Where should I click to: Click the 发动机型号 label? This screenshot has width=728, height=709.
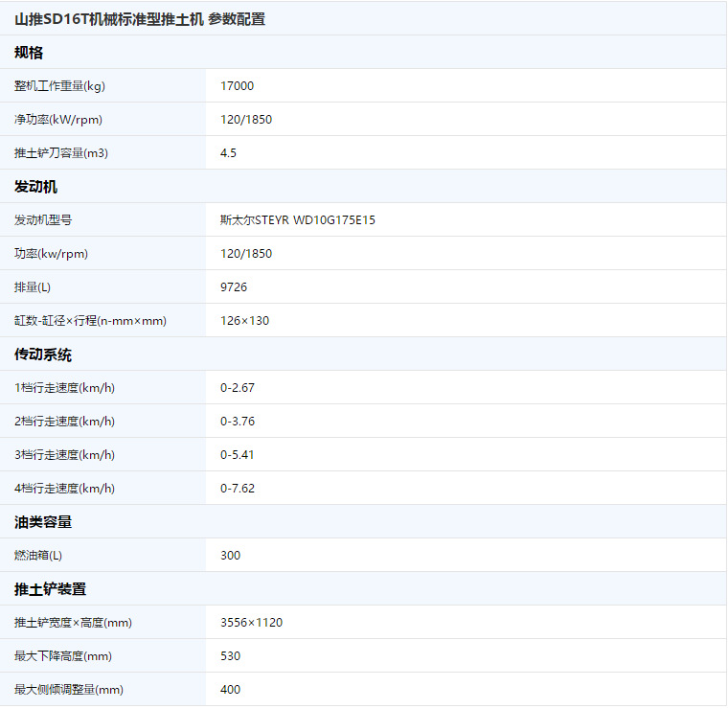(x=43, y=220)
